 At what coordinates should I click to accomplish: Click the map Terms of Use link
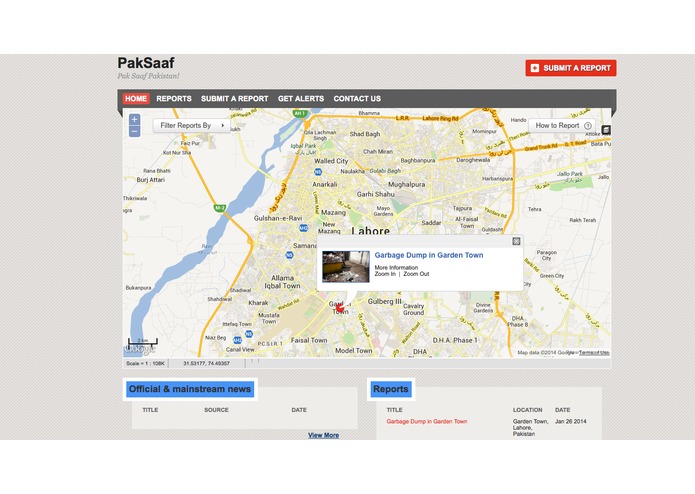pyautogui.click(x=594, y=353)
